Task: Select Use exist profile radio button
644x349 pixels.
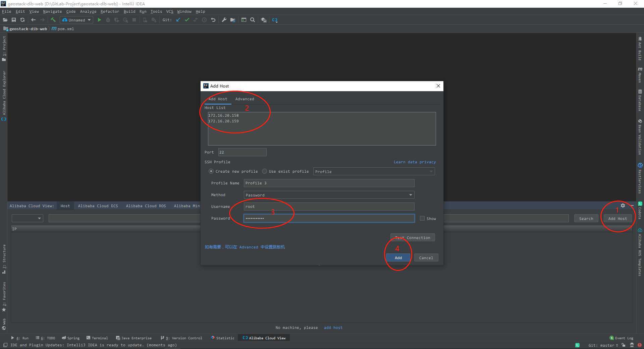Action: (x=264, y=171)
